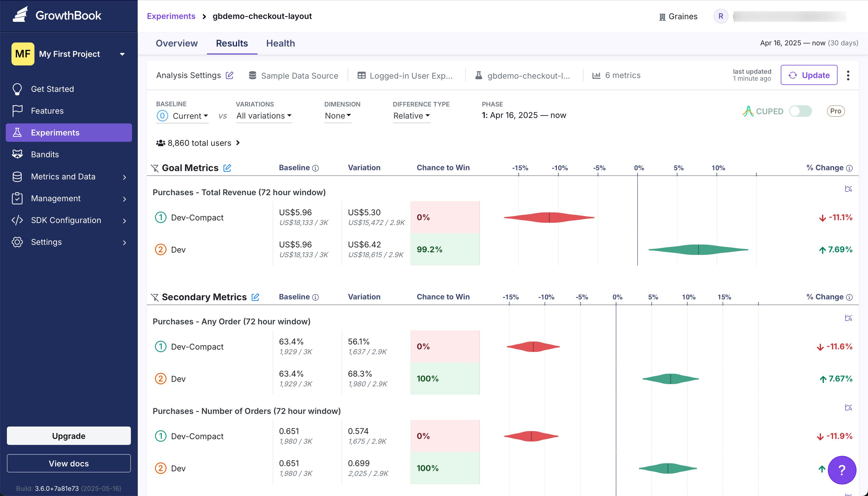Switch to the Health tab

tap(280, 43)
